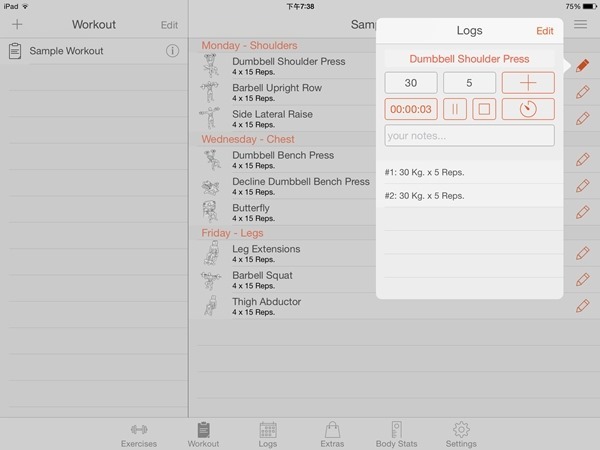Click pencil icon for Leg Extensions

pos(582,253)
